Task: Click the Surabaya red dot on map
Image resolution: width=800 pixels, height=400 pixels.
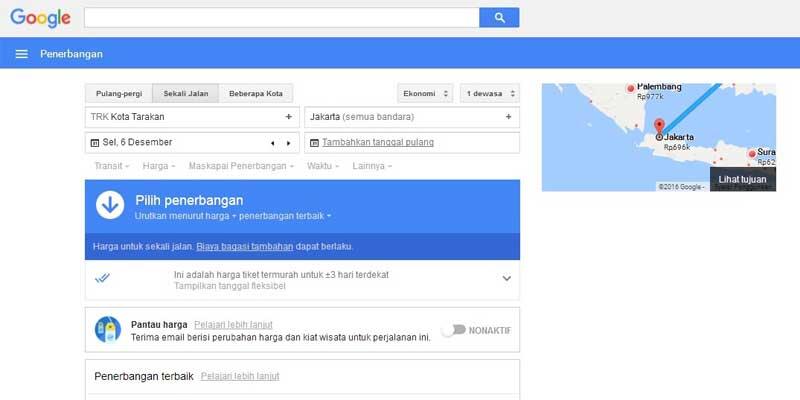Action: tap(752, 154)
